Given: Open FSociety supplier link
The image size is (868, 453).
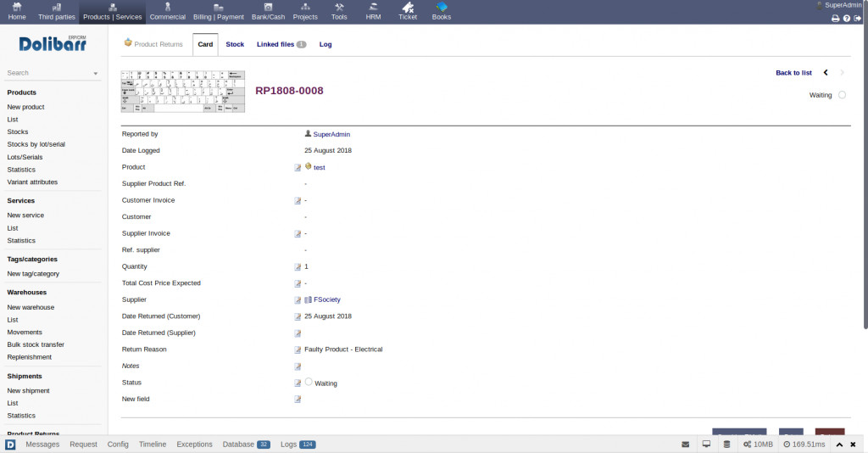Looking at the screenshot, I should click(x=326, y=299).
